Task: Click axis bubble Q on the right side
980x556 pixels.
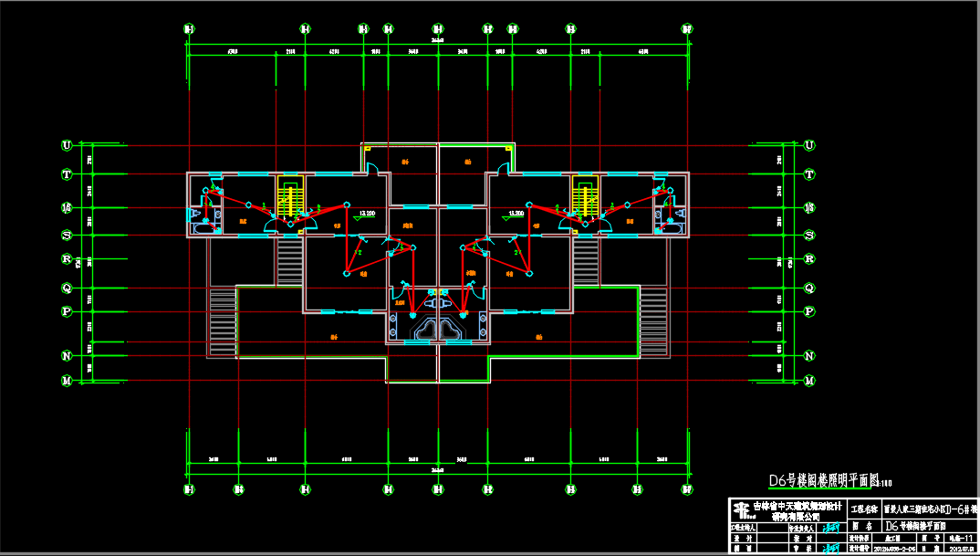Action: coord(810,288)
